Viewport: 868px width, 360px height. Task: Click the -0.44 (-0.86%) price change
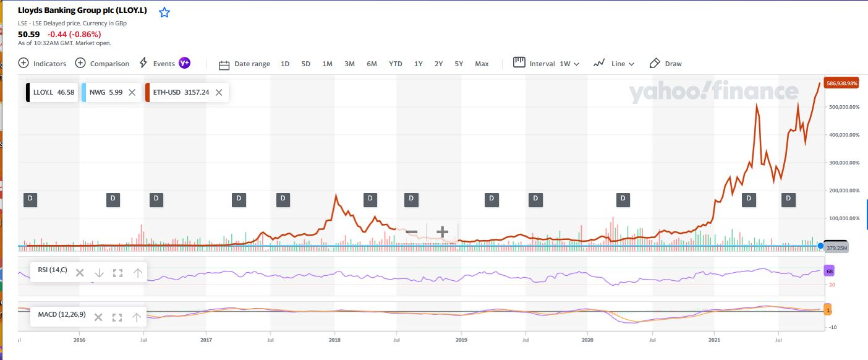(x=74, y=34)
